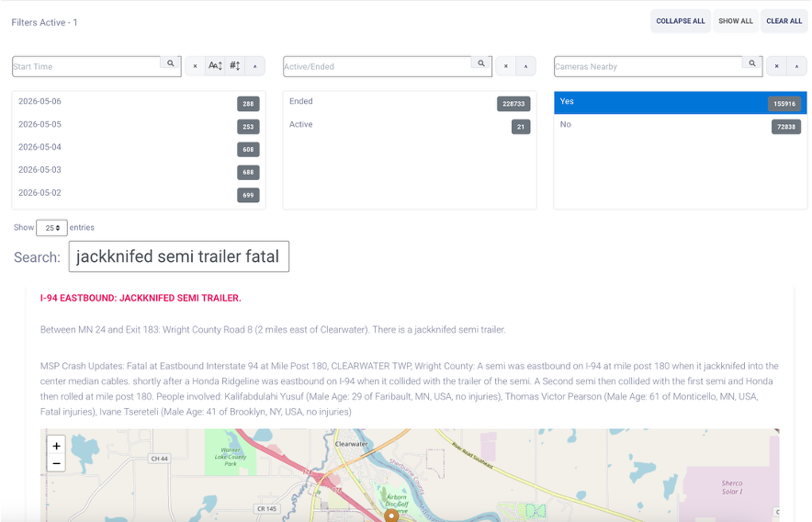Collapse the Active/Ended pane
812x522 pixels.
(x=525, y=66)
